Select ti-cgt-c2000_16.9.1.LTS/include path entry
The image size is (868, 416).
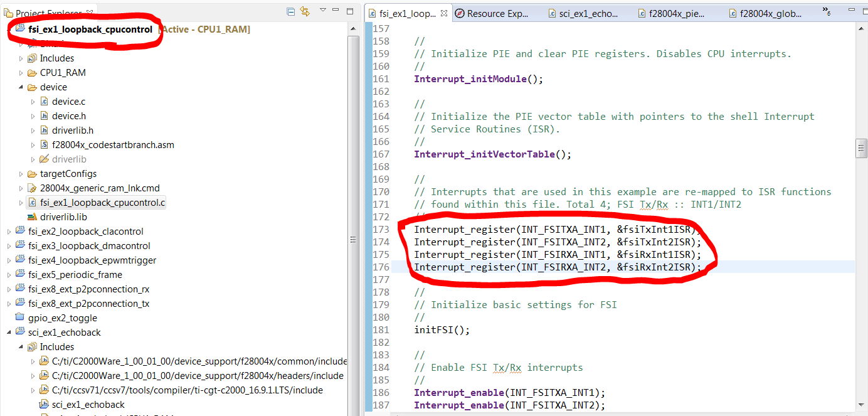[188, 390]
